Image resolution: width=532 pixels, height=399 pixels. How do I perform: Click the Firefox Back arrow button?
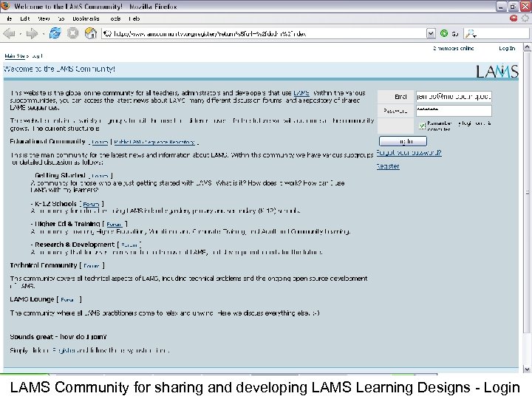pyautogui.click(x=9, y=33)
